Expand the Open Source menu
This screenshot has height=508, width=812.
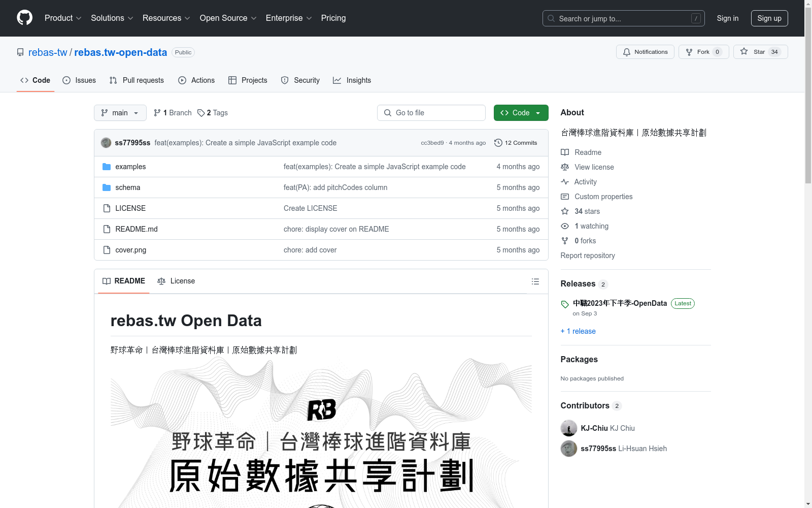[228, 18]
